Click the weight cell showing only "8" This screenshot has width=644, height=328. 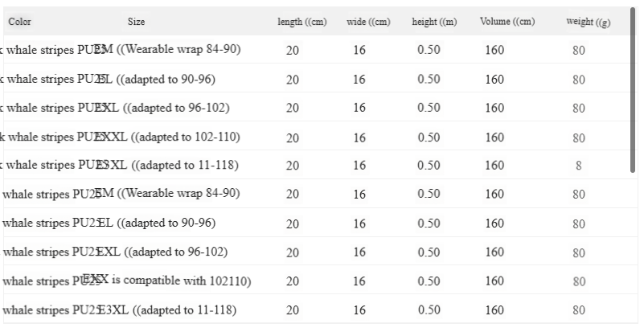579,166
